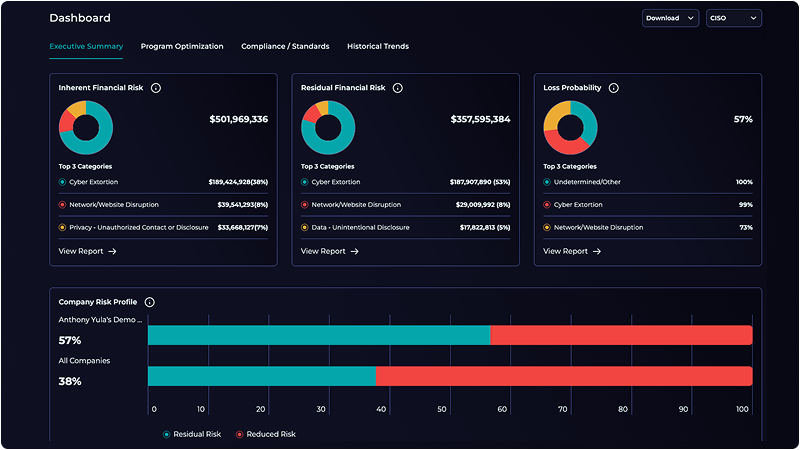Click teal Cyber Extortion bullet in Inherent Risk
Viewport: 800px width, 450px height.
[63, 182]
